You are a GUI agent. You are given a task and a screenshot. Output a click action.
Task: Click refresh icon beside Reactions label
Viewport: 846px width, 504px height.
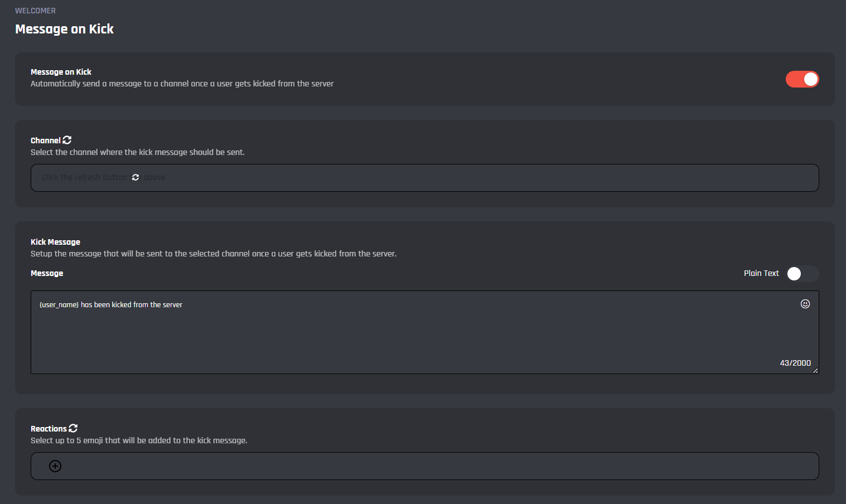[73, 428]
